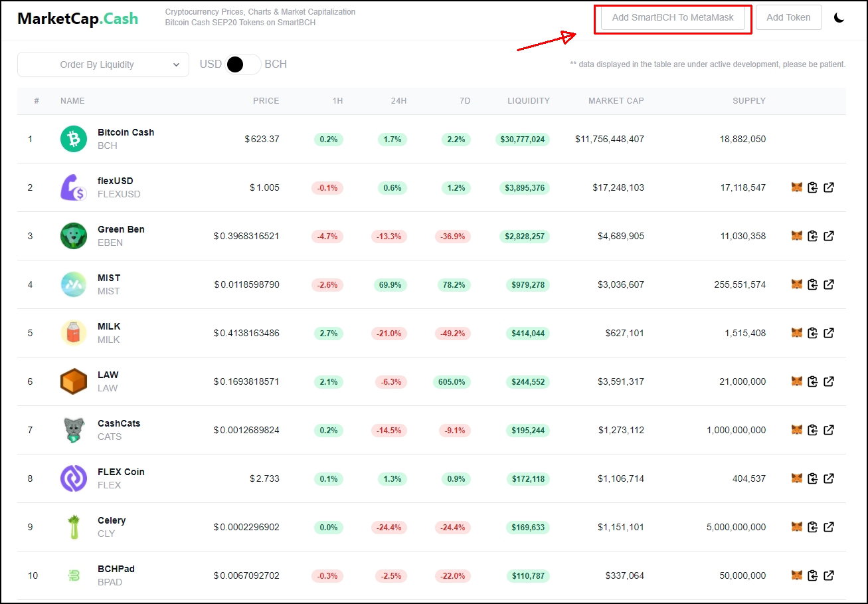Viewport: 868px width, 604px height.
Task: Click the CashCats cat logo
Action: pyautogui.click(x=74, y=430)
